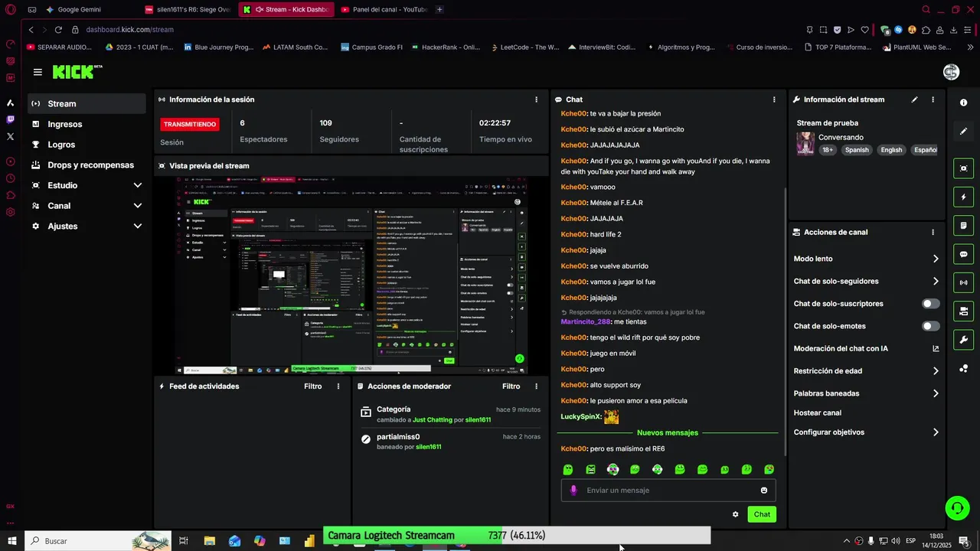This screenshot has height=551, width=980.
Task: Click the stream preview video thumbnail
Action: pyautogui.click(x=351, y=275)
